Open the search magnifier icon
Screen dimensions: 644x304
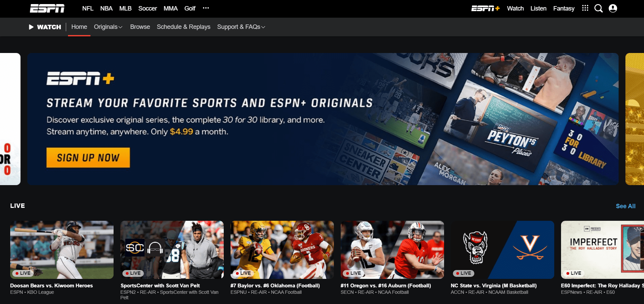click(x=598, y=8)
